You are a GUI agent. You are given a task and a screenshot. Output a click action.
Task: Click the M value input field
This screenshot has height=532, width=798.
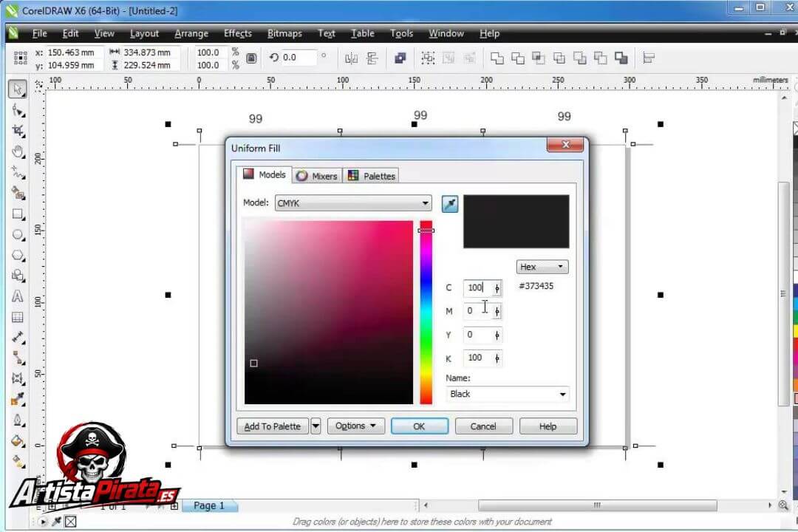tap(477, 311)
